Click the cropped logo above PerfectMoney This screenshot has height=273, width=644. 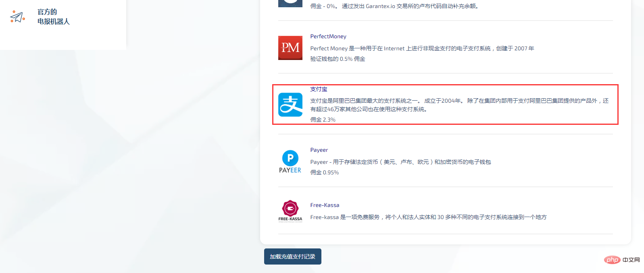click(290, 3)
